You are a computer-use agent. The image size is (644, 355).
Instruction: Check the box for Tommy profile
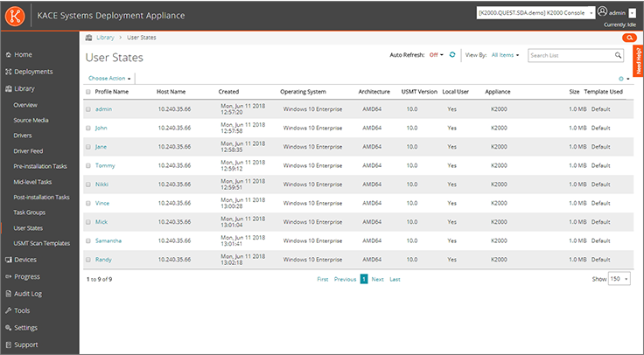(87, 166)
